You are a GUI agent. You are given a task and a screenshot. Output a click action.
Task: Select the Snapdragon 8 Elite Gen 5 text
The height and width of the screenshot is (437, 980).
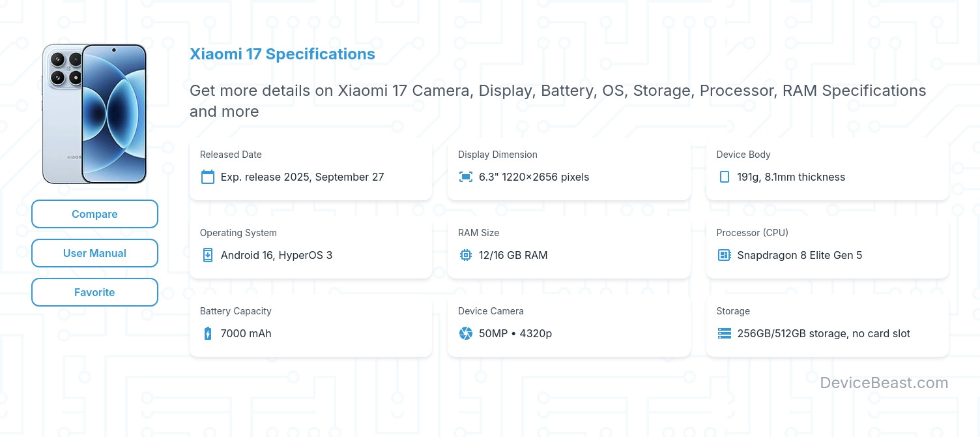click(800, 255)
